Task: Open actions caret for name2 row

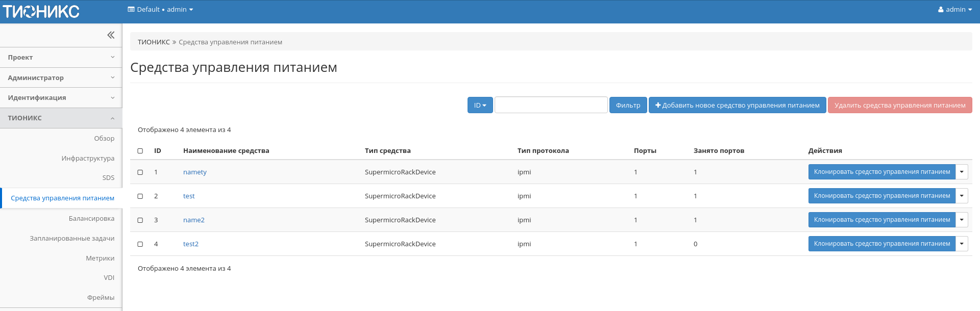Action: pos(962,220)
